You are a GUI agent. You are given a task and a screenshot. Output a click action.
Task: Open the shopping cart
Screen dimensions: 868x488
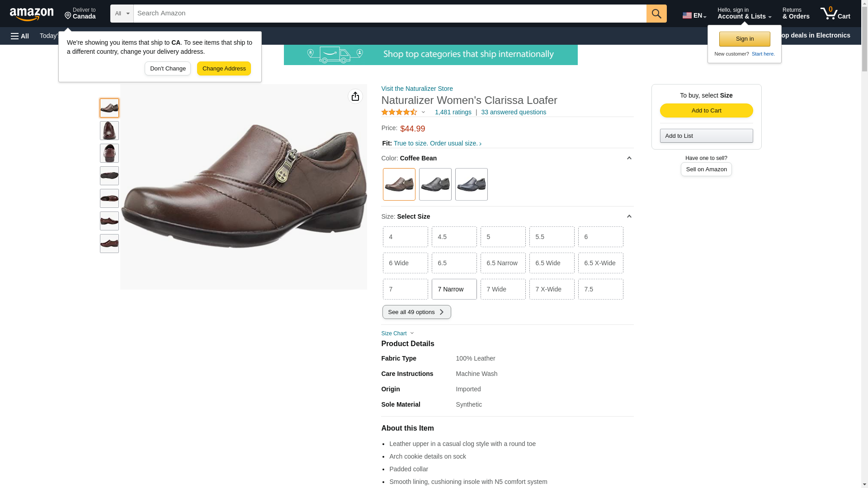point(835,14)
